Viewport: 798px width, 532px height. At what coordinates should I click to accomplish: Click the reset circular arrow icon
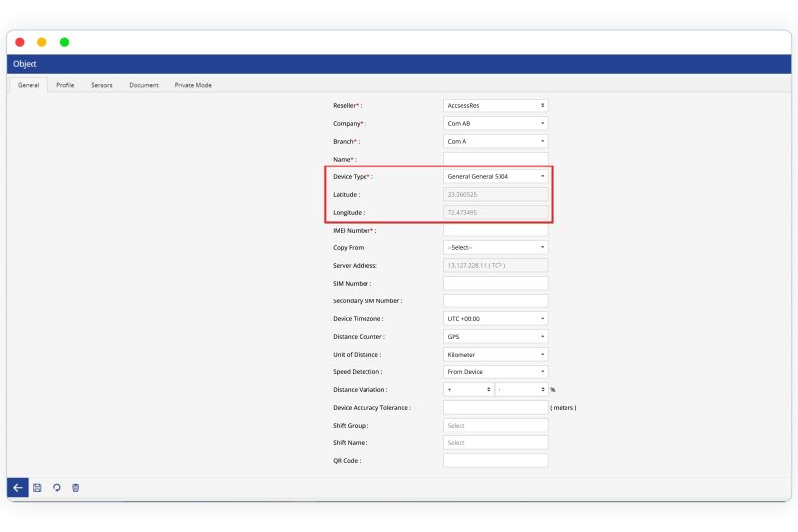(57, 487)
